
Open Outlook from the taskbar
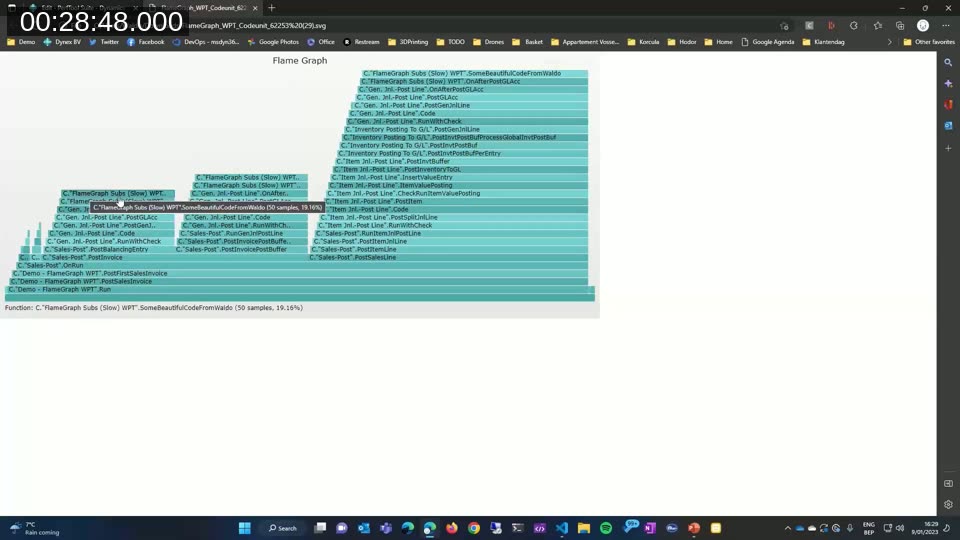tap(364, 528)
